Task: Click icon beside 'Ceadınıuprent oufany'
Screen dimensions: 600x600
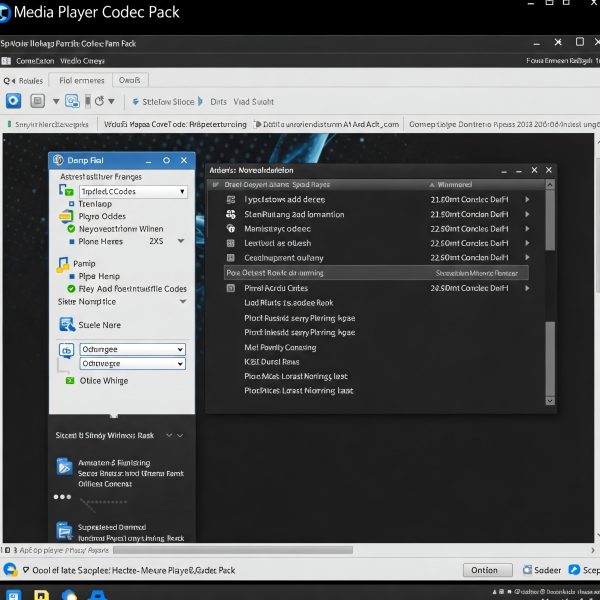Action: point(231,258)
